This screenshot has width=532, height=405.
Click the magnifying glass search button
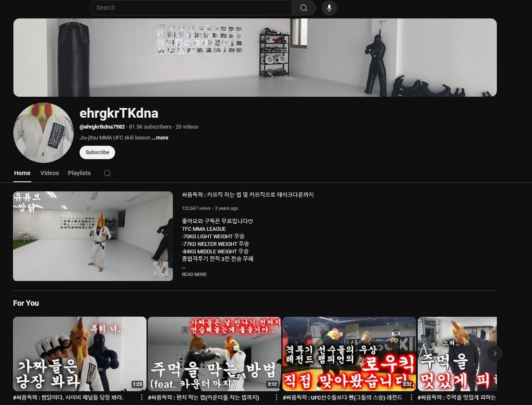click(x=303, y=8)
